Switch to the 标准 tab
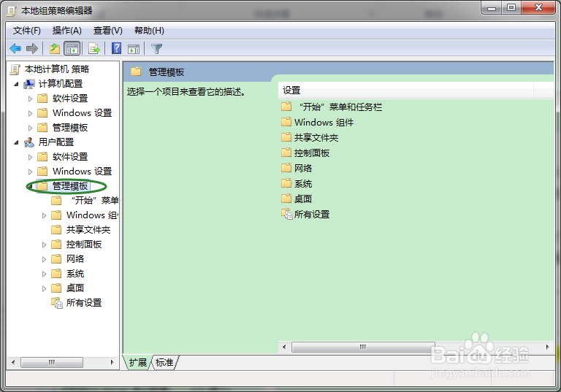Image resolution: width=561 pixels, height=392 pixels. coord(164,363)
